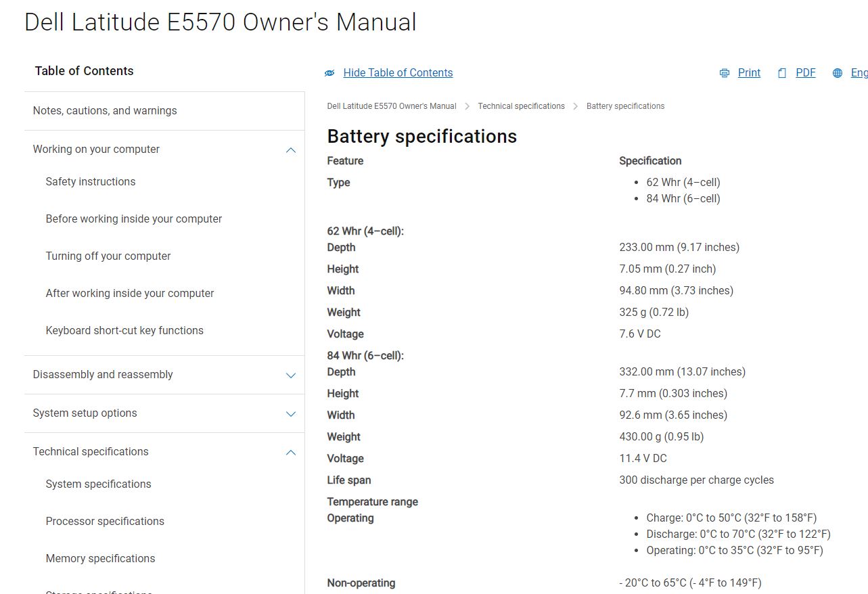The width and height of the screenshot is (868, 594).
Task: Click the Temperature range label
Action: pyautogui.click(x=373, y=502)
